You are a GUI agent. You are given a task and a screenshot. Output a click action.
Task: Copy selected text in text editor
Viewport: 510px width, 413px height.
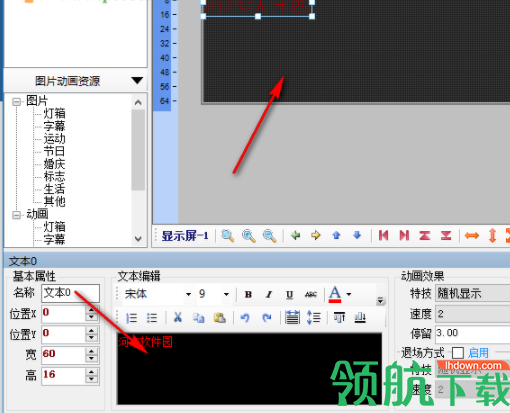click(198, 318)
